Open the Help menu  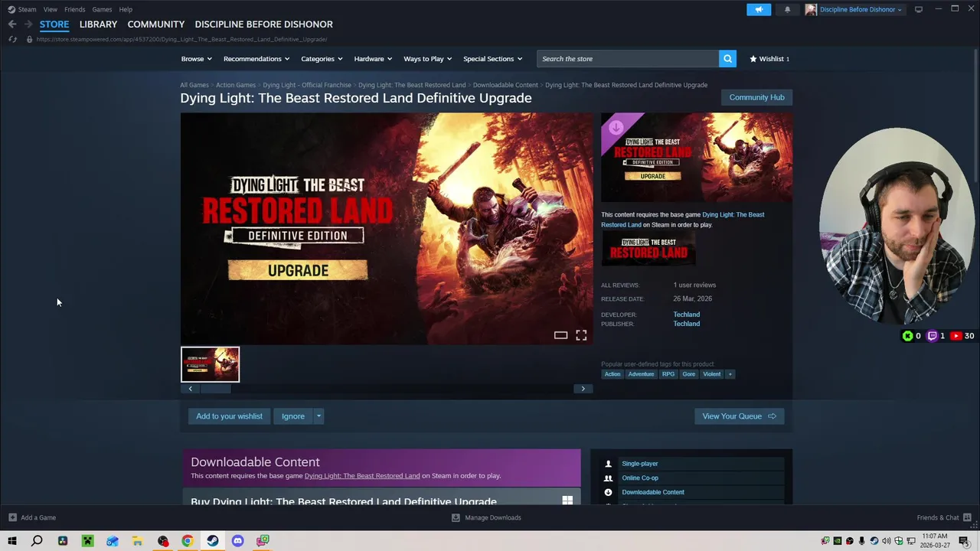126,9
